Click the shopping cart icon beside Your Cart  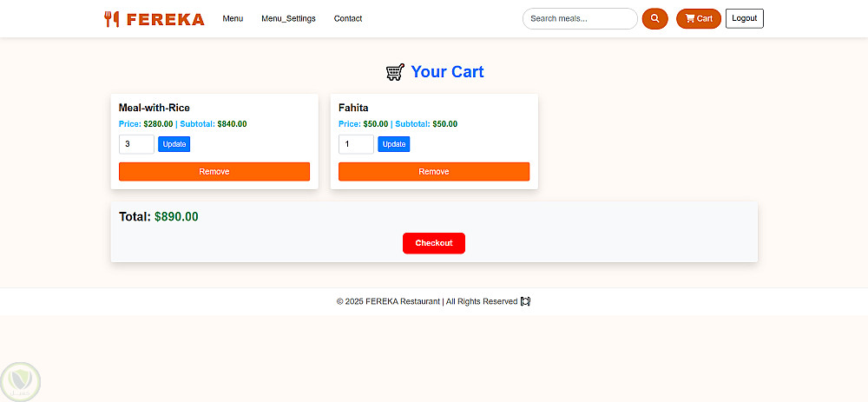pos(395,72)
